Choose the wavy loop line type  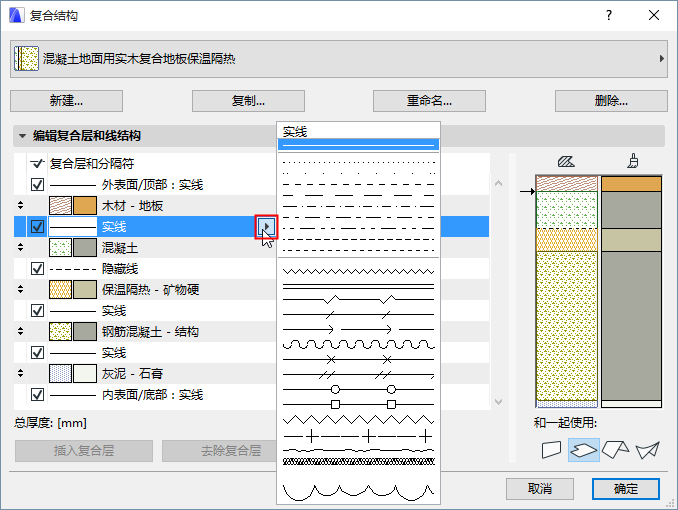pyautogui.click(x=358, y=344)
